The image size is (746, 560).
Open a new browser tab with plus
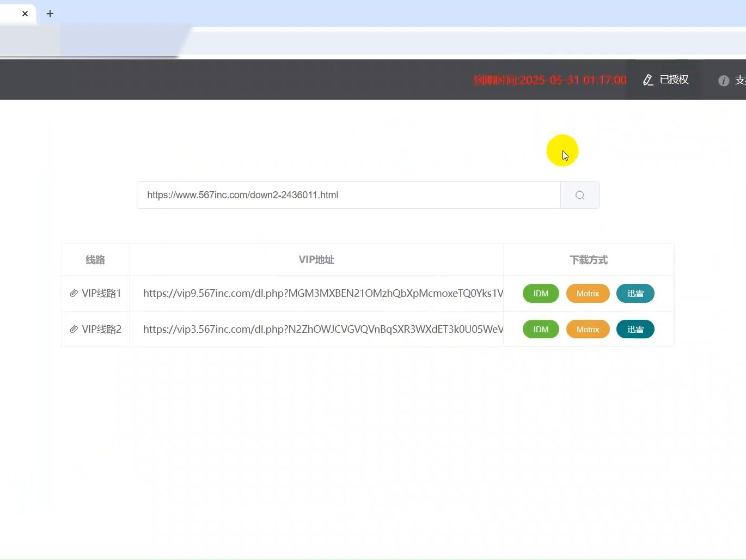pyautogui.click(x=50, y=14)
